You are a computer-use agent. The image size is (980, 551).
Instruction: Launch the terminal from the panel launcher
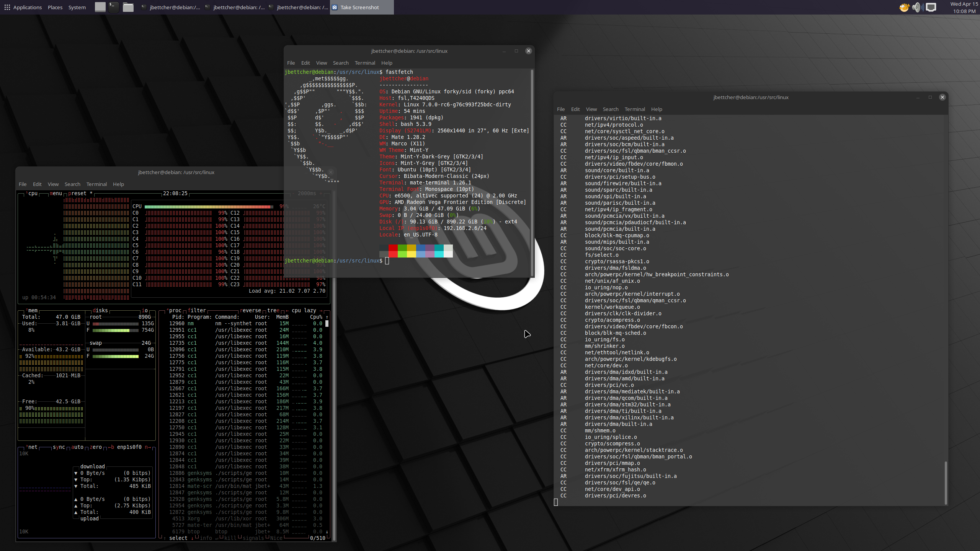point(114,7)
